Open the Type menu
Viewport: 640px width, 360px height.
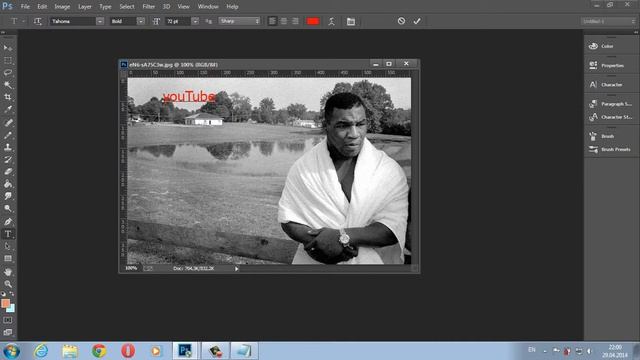(105, 7)
